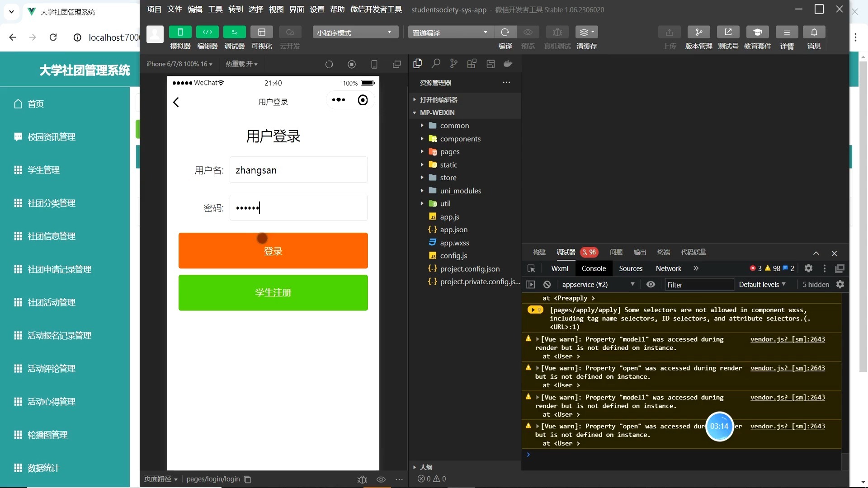The image size is (868, 488).
Task: Select the inspect element icon in debugger
Action: click(x=531, y=268)
